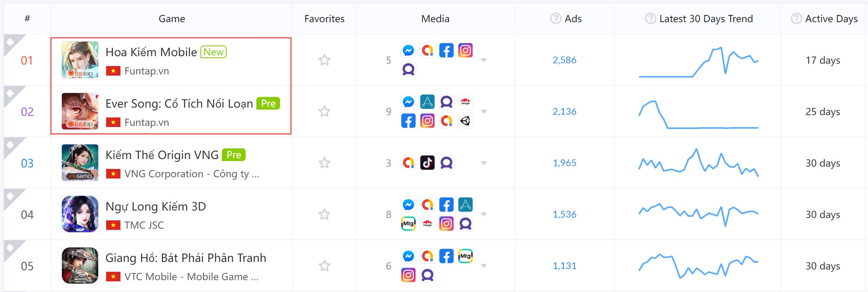Click the Unity icon in the Ever Song row
The width and height of the screenshot is (868, 292).
coord(465,121)
